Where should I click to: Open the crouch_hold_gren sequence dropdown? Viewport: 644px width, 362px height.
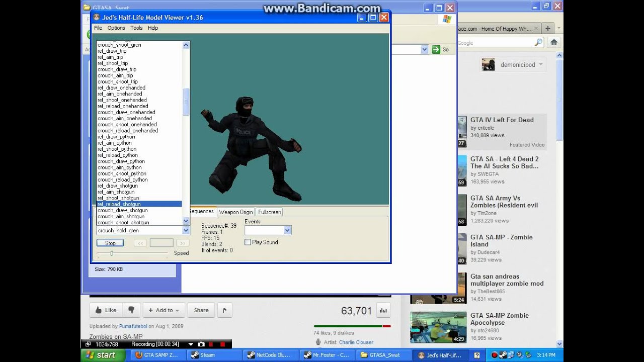click(186, 231)
